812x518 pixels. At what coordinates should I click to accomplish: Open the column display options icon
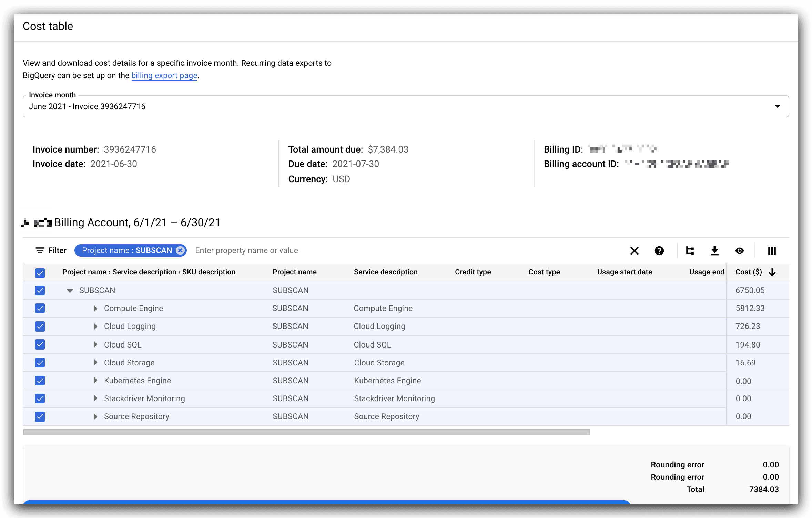coord(772,251)
